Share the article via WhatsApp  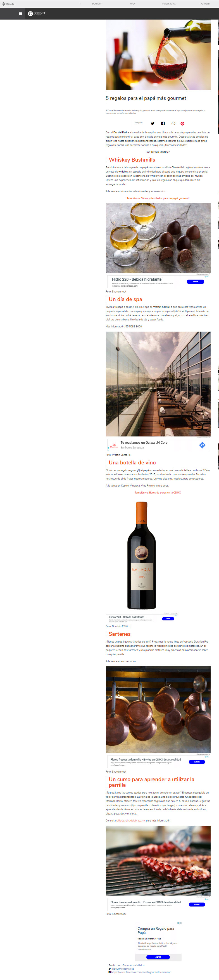click(x=173, y=123)
